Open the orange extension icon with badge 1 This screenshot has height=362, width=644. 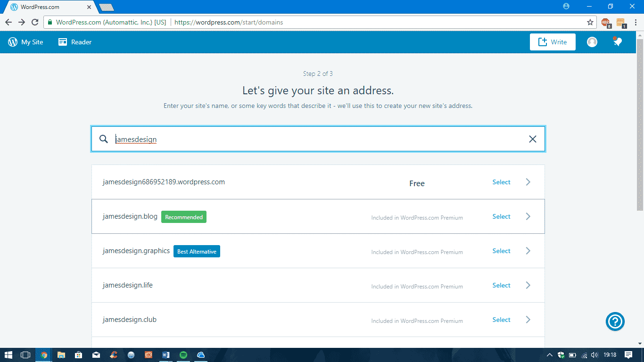(x=621, y=22)
